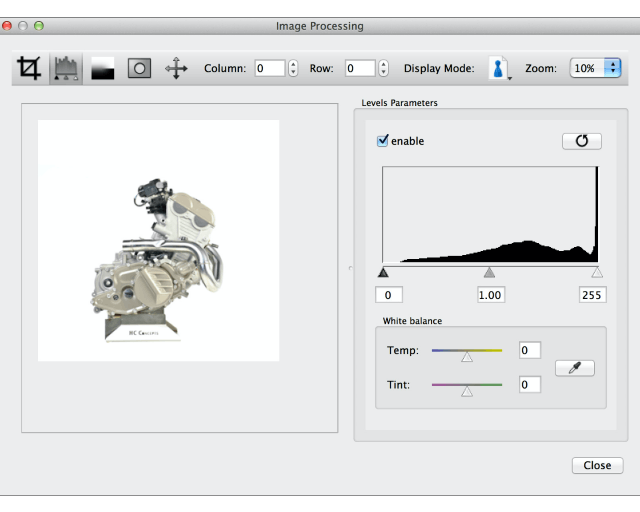Uncheck the enable levels checkbox
640x512 pixels.
click(382, 141)
